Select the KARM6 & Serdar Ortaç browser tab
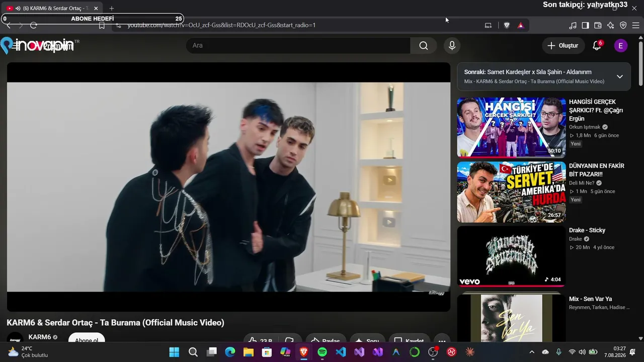644x362 pixels. pos(52,8)
